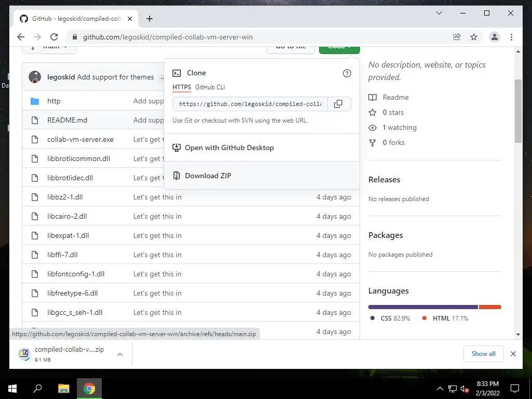Image resolution: width=532 pixels, height=399 pixels.
Task: Open the http folder link
Action: tap(54, 101)
